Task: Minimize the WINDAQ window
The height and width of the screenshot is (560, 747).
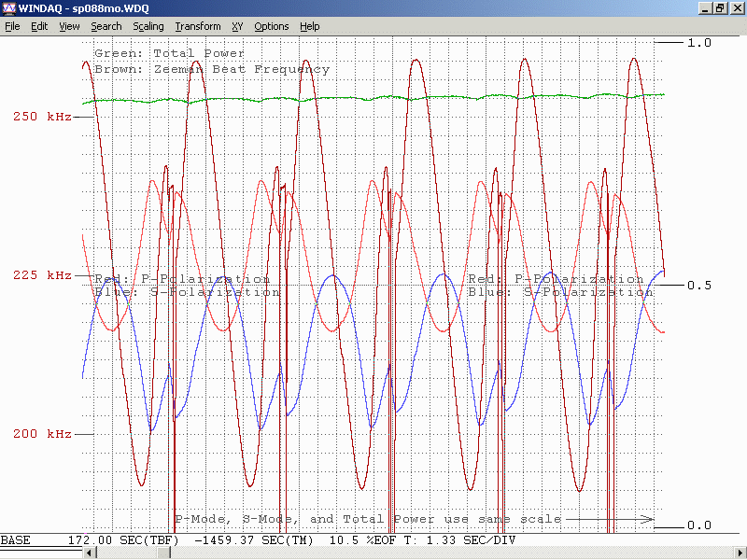Action: (x=706, y=7)
